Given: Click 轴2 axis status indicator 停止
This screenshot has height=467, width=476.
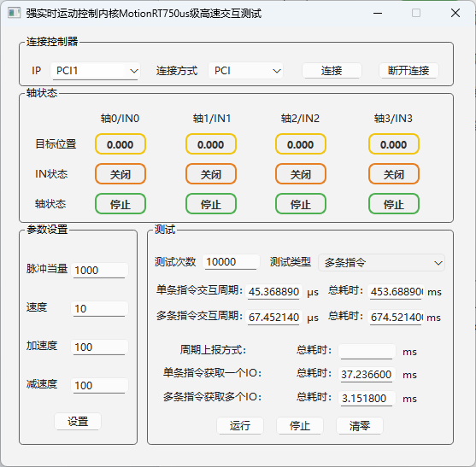Looking at the screenshot, I should click(301, 204).
